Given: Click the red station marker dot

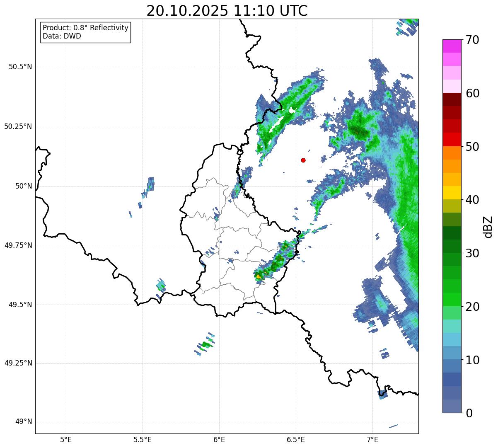Looking at the screenshot, I should click(303, 160).
